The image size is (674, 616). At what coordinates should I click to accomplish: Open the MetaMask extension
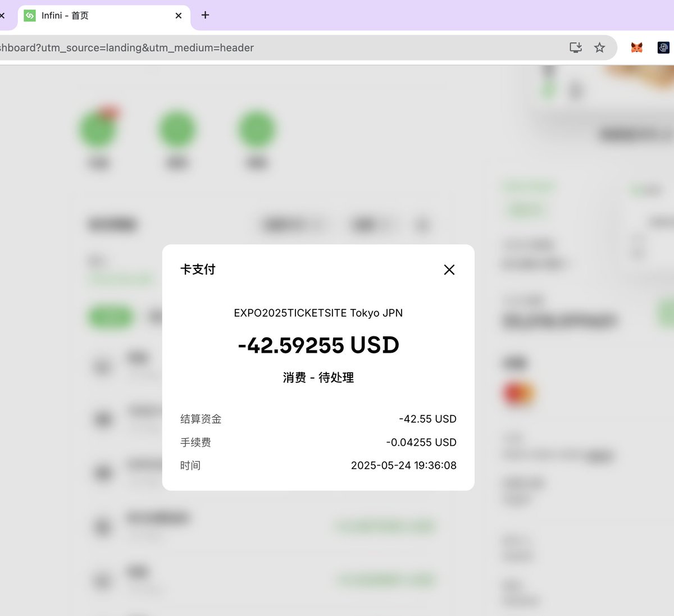pos(636,48)
